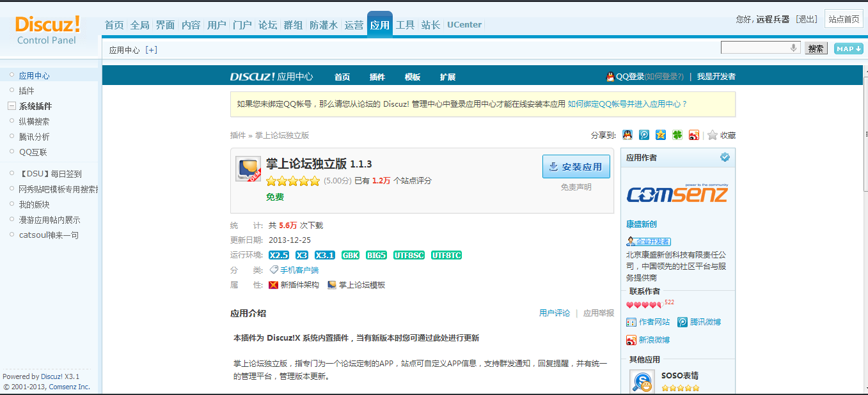868x395 pixels.
Task: Click the 如何登录? help link
Action: pos(665,77)
